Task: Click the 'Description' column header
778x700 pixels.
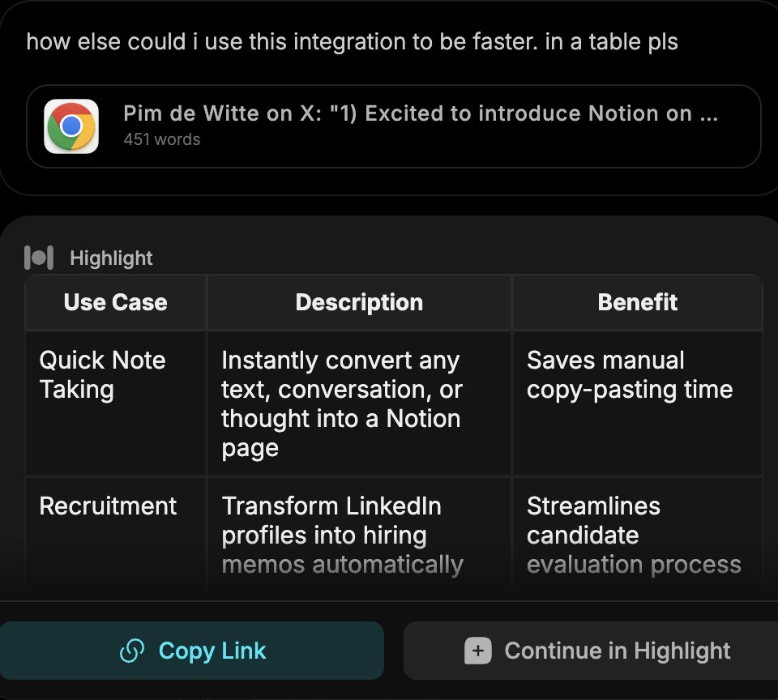Action: (359, 302)
